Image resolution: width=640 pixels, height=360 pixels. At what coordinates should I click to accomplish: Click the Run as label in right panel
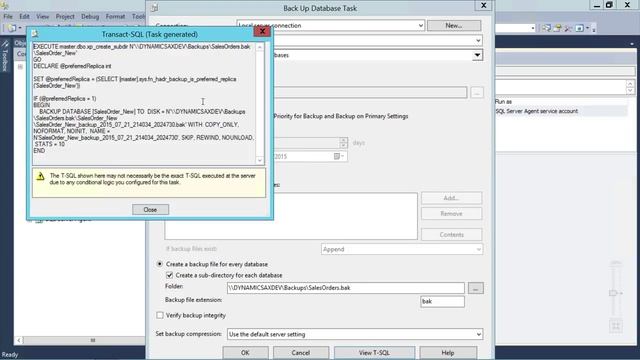point(504,102)
